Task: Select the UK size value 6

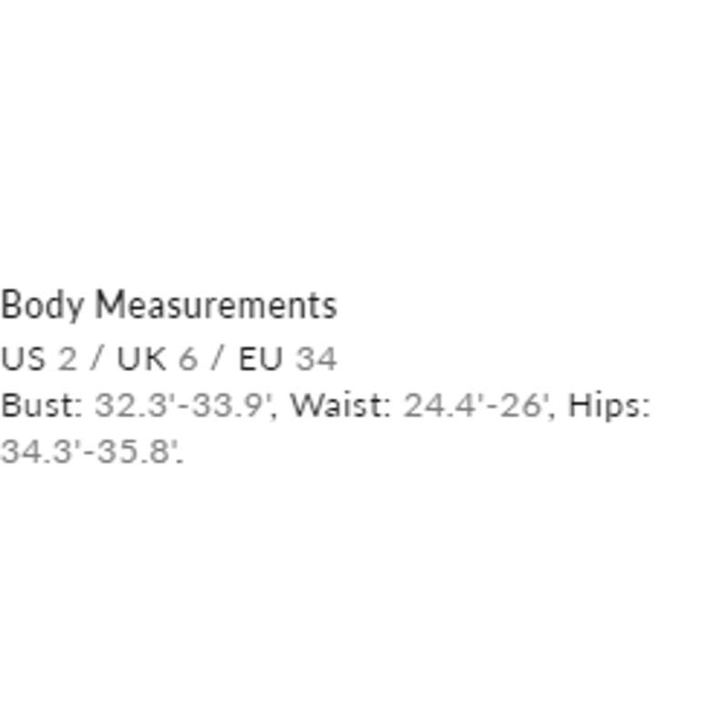Action: click(187, 359)
